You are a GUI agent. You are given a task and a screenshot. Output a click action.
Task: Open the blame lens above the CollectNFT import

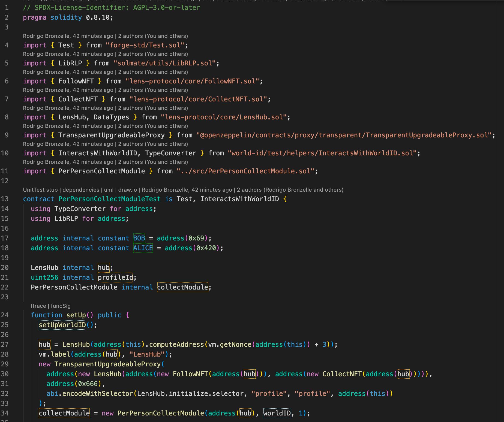pos(105,90)
